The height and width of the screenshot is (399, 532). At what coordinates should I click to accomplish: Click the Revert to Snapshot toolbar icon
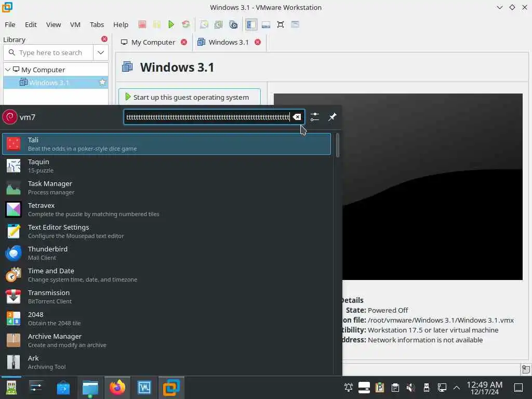coord(219,24)
